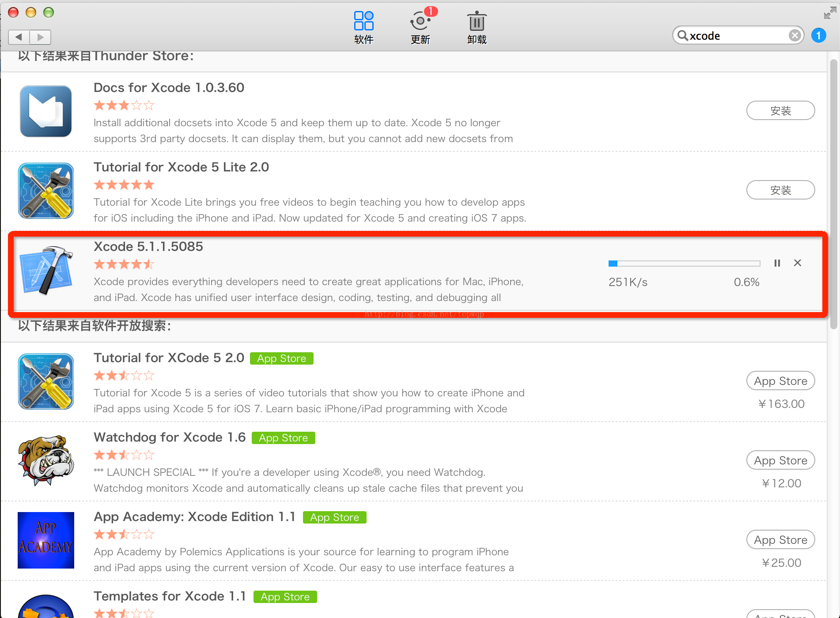The width and height of the screenshot is (840, 618).
Task: Click green App Store tag beside Tutorial for XCode 5
Action: pyautogui.click(x=282, y=358)
